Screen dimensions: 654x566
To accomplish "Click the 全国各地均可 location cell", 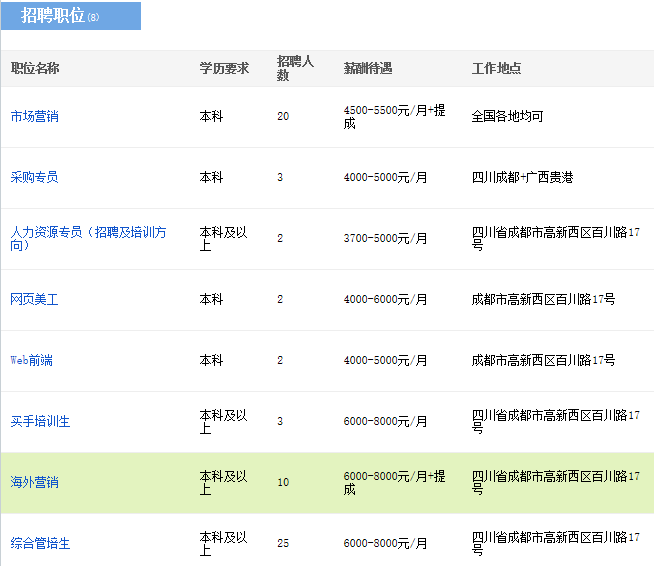I will pyautogui.click(x=507, y=116).
